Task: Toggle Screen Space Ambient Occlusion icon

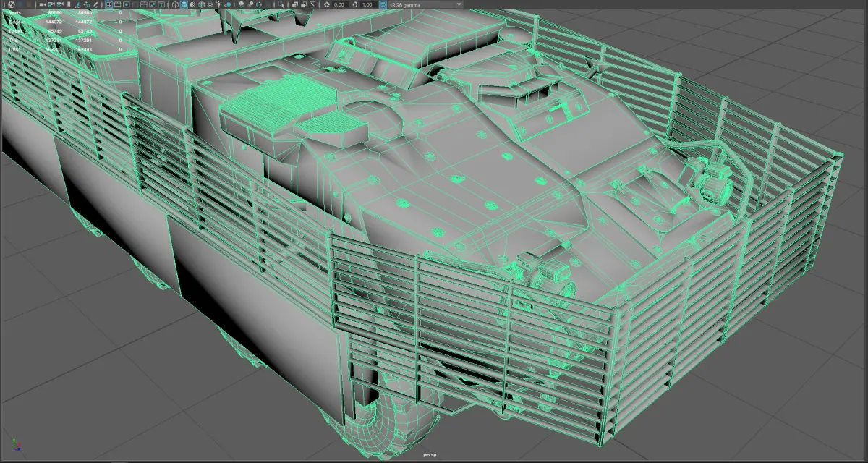Action: click(241, 4)
